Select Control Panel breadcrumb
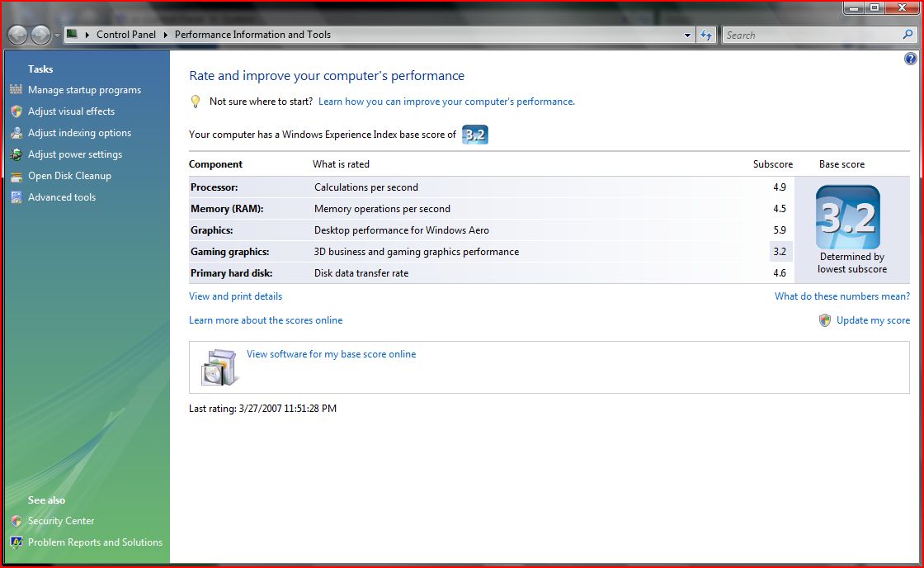Screen dimensions: 924x568 pyautogui.click(x=126, y=35)
